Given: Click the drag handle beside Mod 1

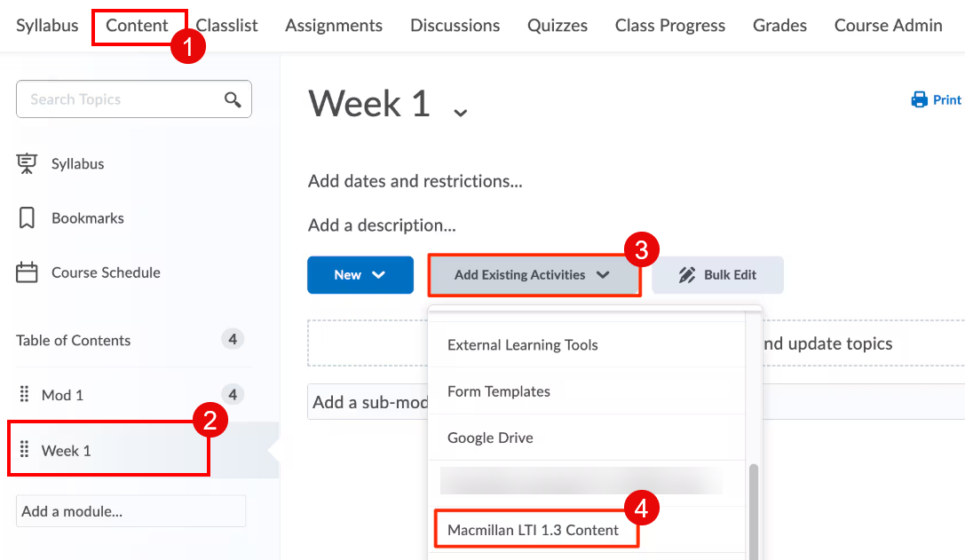Looking at the screenshot, I should click(24, 394).
